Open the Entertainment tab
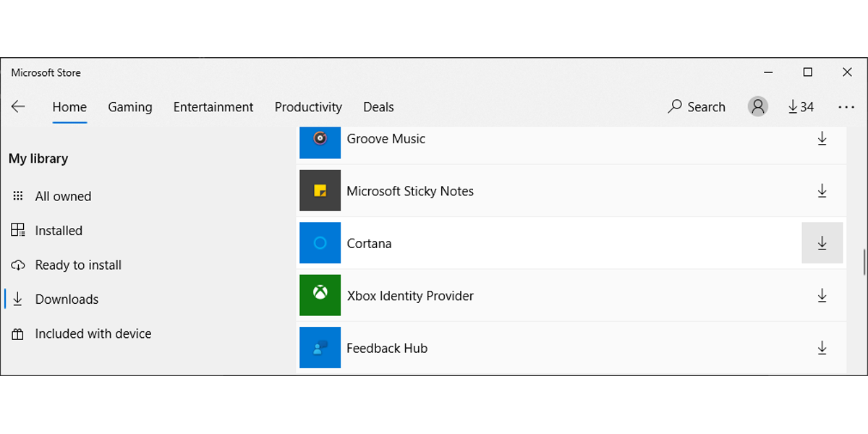 pyautogui.click(x=213, y=107)
